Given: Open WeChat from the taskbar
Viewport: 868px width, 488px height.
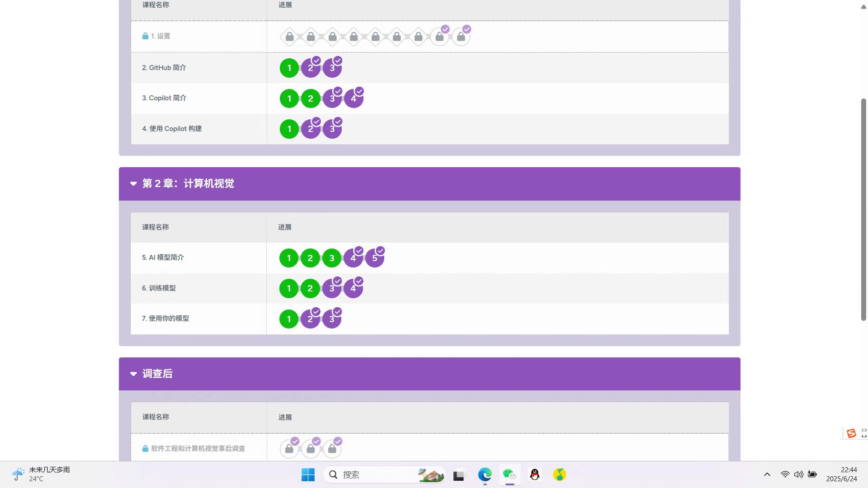Looking at the screenshot, I should (x=509, y=475).
